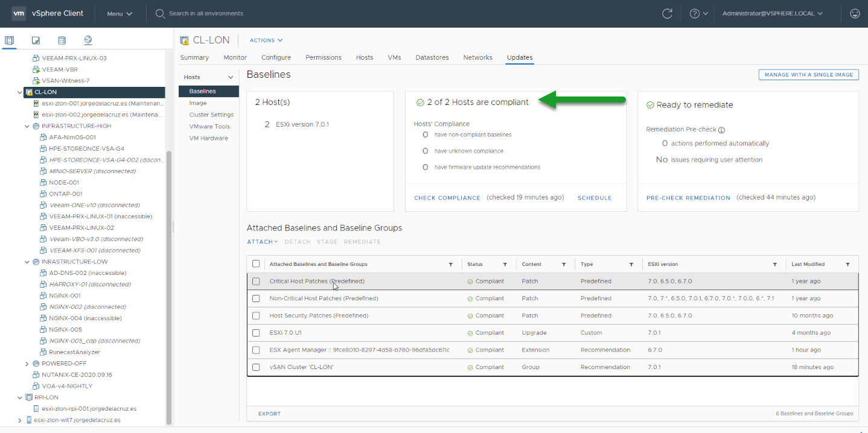The image size is (868, 433).
Task: Switch to the Monitor tab
Action: (x=235, y=57)
